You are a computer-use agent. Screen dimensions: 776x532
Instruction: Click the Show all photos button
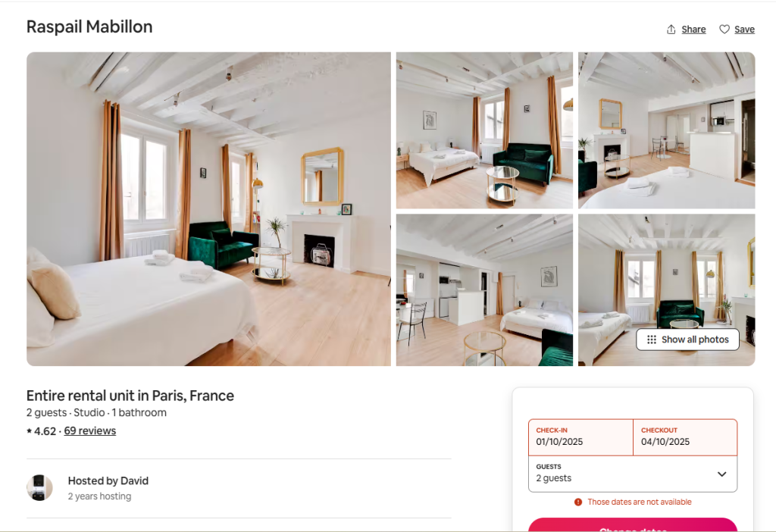(687, 340)
